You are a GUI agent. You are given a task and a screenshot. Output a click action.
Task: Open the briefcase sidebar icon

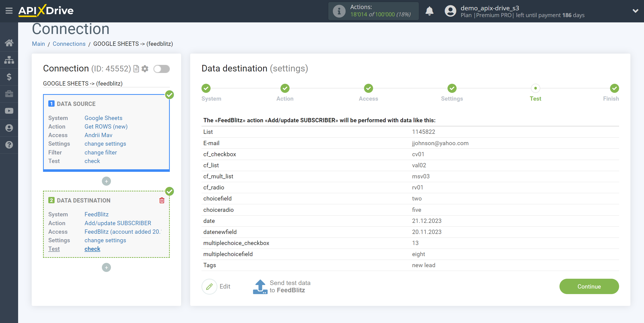point(9,94)
